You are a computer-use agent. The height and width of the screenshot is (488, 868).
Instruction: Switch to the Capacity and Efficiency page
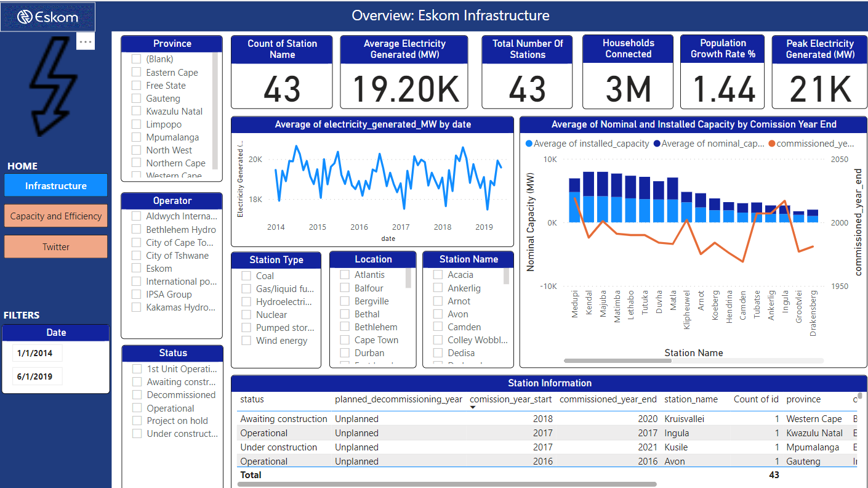coord(56,216)
